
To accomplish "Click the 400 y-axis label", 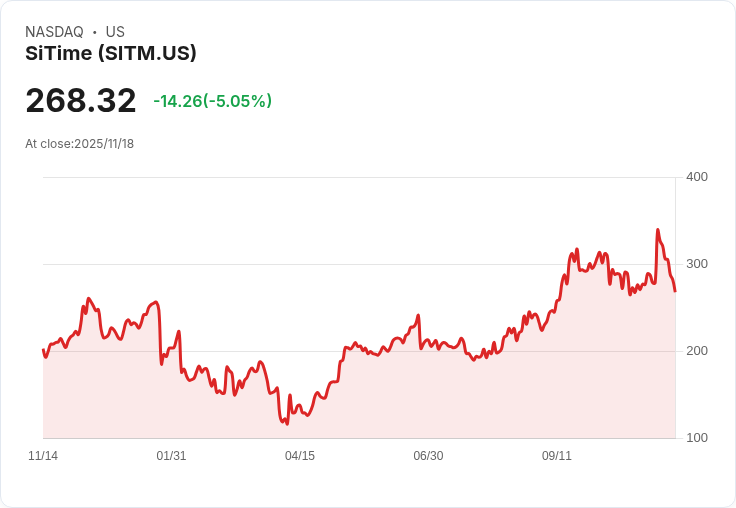I will (697, 177).
